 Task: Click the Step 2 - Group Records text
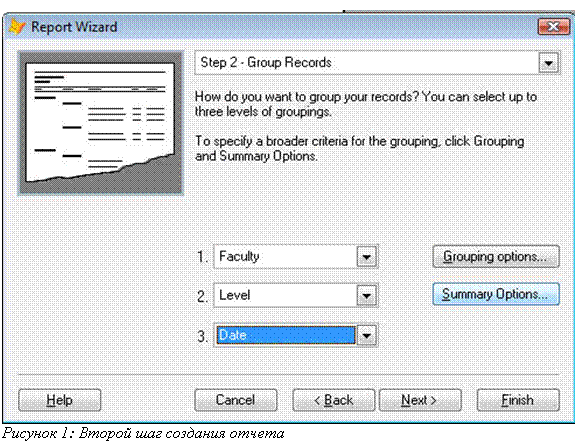[266, 62]
